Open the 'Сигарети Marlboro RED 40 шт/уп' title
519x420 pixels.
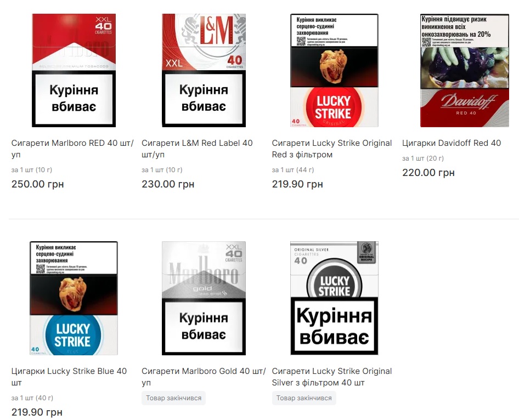pyautogui.click(x=72, y=149)
